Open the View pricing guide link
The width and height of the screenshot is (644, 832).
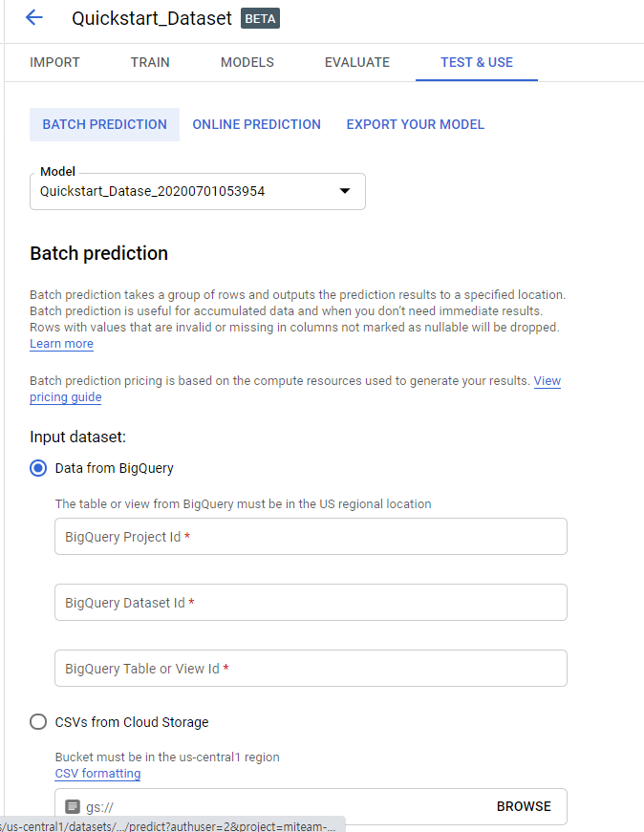pyautogui.click(x=65, y=398)
